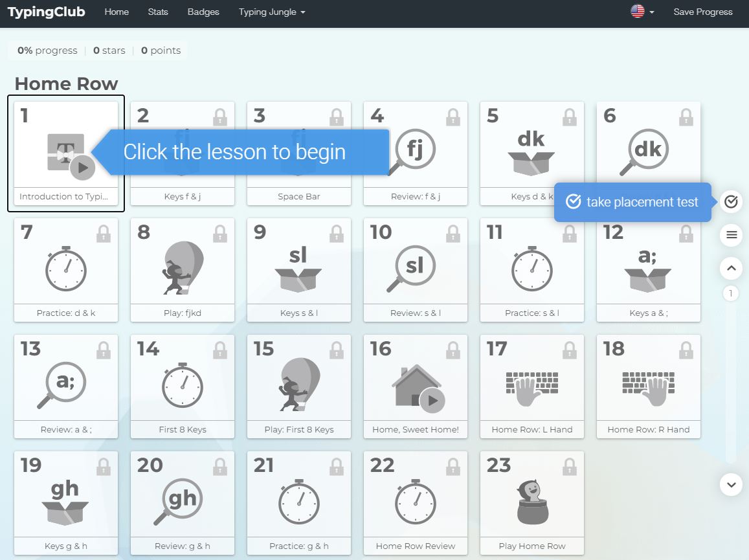Click the sl magnifier in lesson 10

[x=411, y=269]
